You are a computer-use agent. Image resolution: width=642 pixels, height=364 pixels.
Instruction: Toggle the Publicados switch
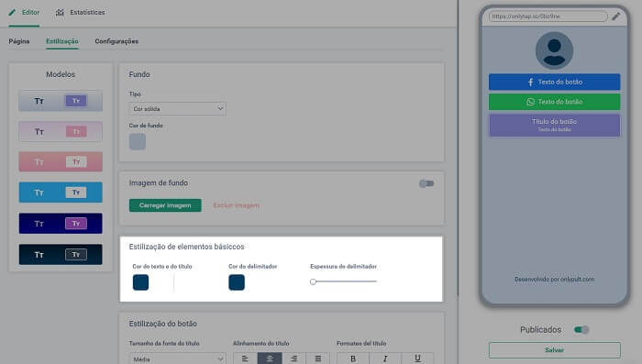pos(581,329)
